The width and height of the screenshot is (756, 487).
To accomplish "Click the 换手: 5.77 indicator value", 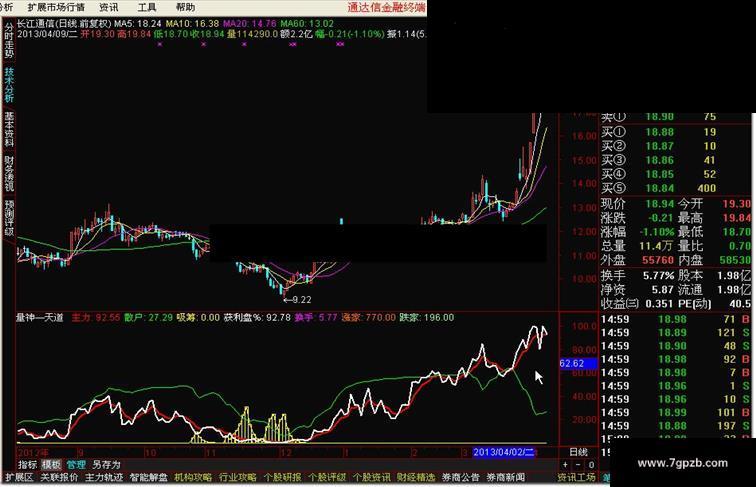I will pyautogui.click(x=316, y=318).
